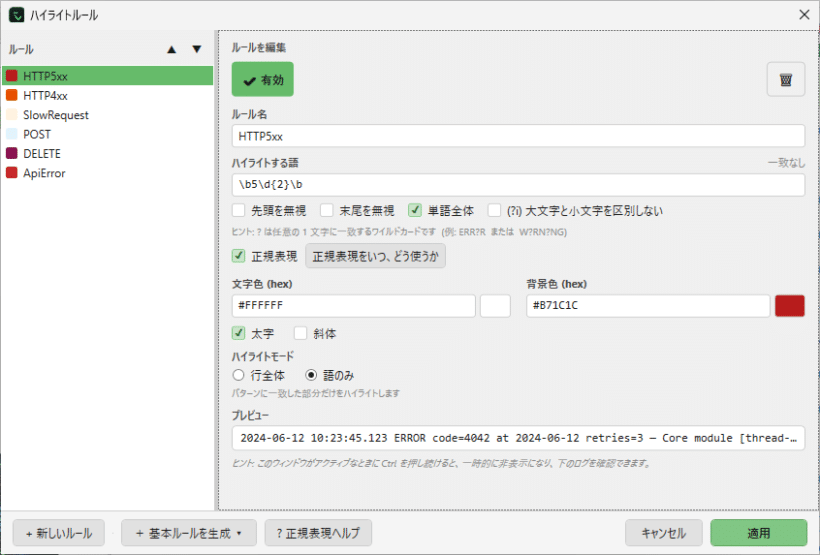
Task: Select the ApiError rule
Action: (107, 173)
